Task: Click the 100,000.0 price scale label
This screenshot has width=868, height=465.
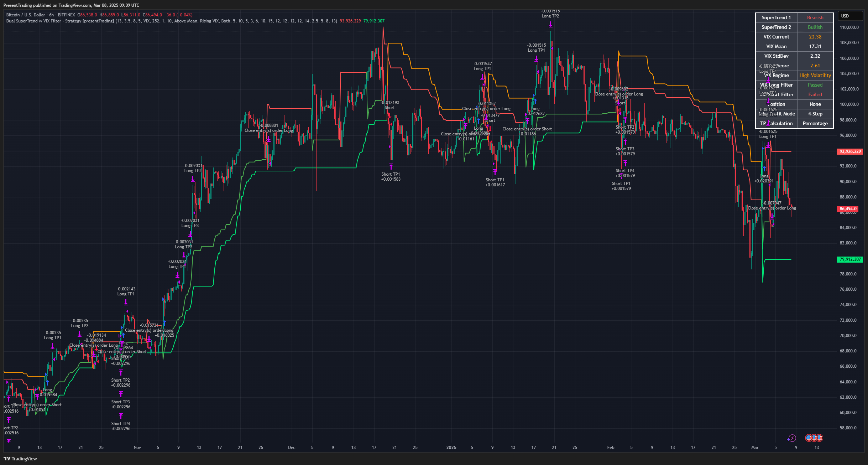Action: coord(849,104)
